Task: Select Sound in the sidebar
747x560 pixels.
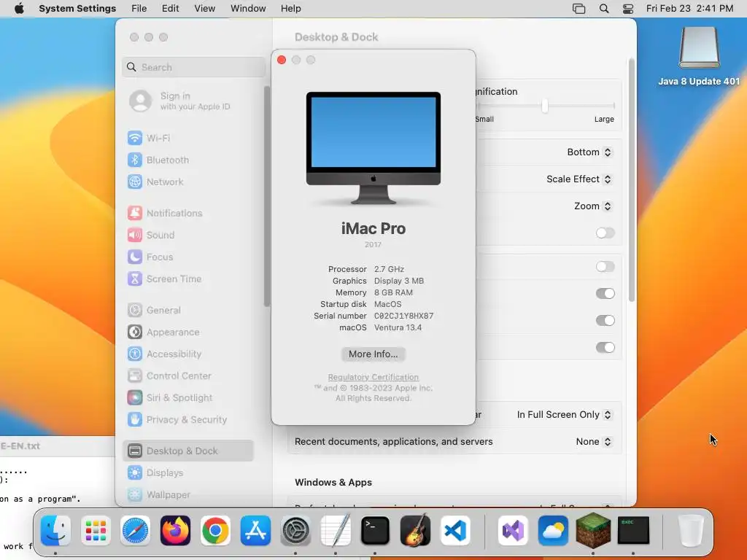Action: click(x=151, y=236)
